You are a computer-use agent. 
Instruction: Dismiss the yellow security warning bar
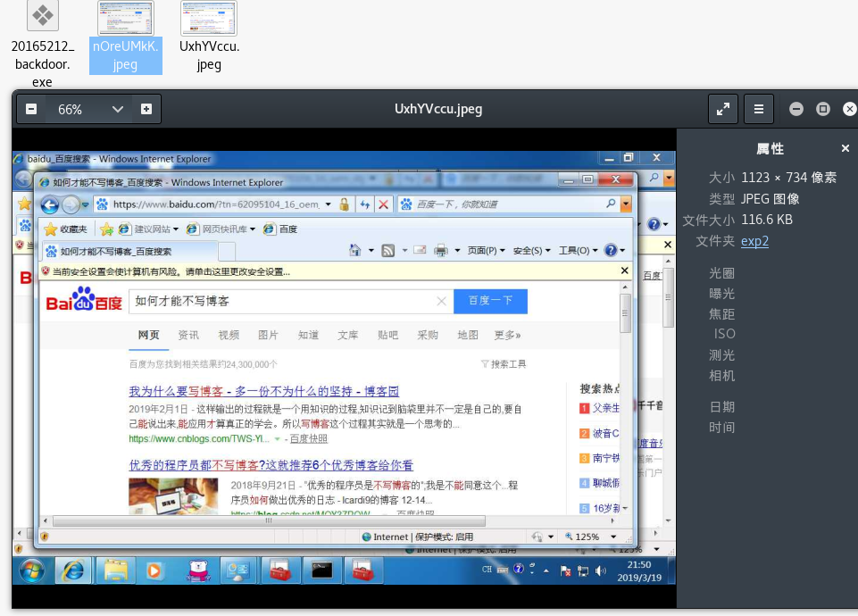[624, 271]
